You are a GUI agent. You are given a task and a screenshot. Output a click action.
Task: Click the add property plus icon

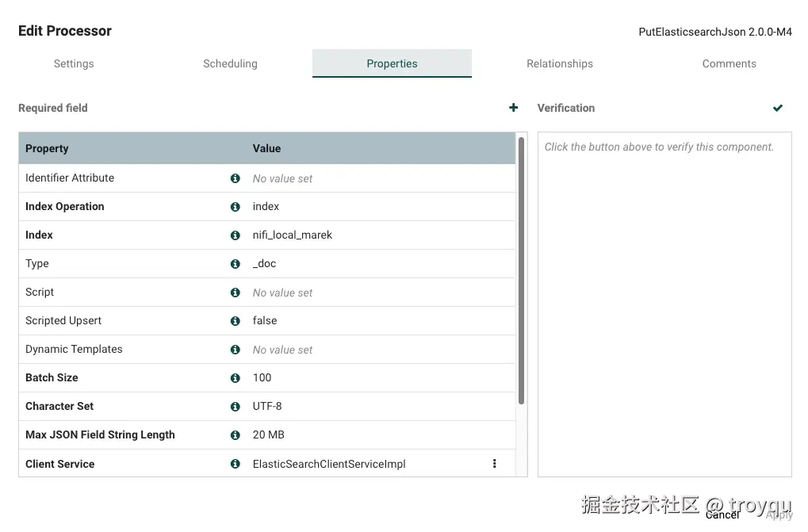(x=514, y=108)
